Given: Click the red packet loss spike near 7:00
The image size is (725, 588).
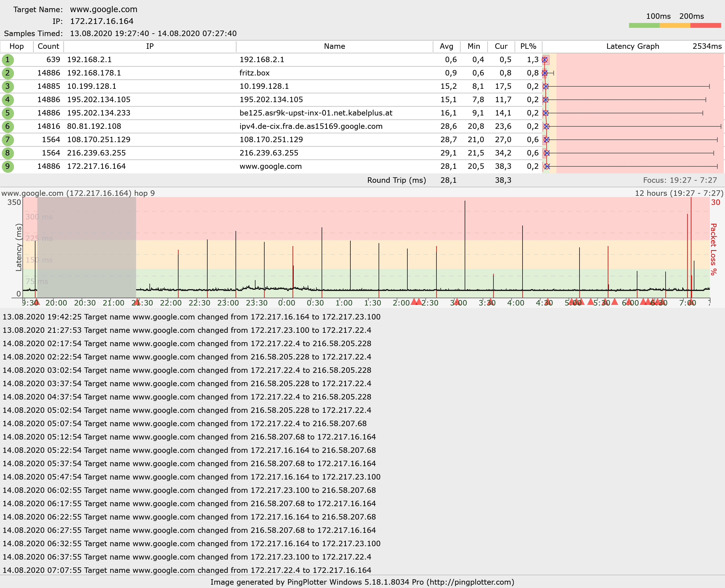Looking at the screenshot, I should (x=691, y=247).
